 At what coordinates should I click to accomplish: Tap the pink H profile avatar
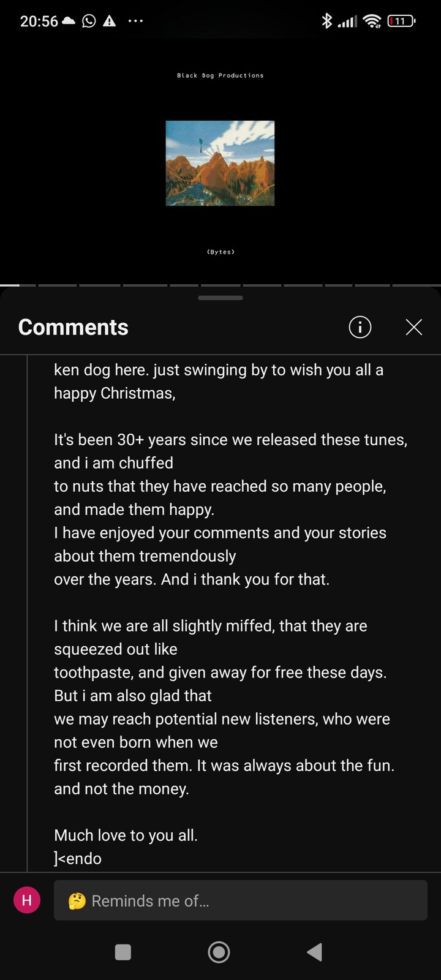coord(27,900)
